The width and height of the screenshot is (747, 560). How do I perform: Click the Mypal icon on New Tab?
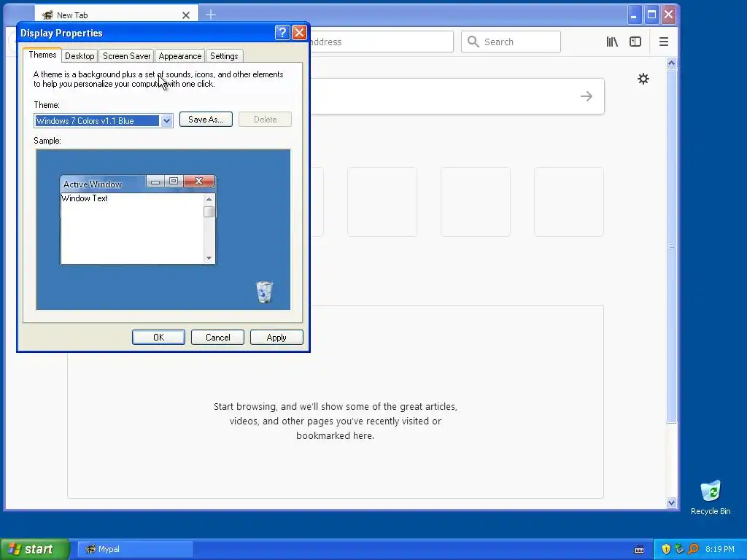point(47,15)
